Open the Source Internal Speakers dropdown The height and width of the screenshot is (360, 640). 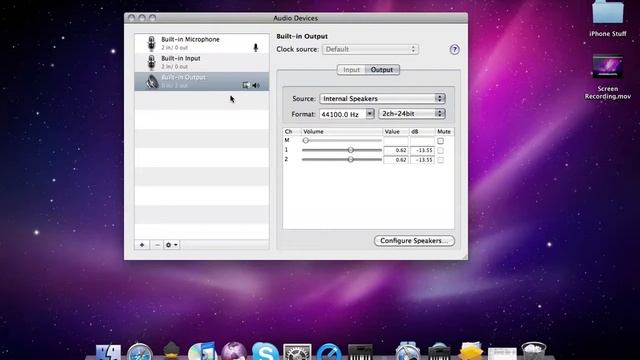tap(382, 99)
